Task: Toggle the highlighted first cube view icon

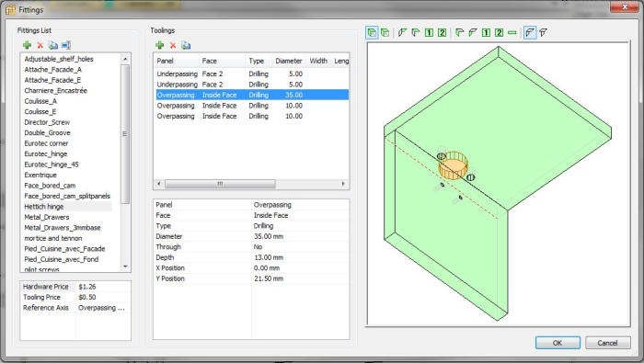Action: [x=372, y=32]
